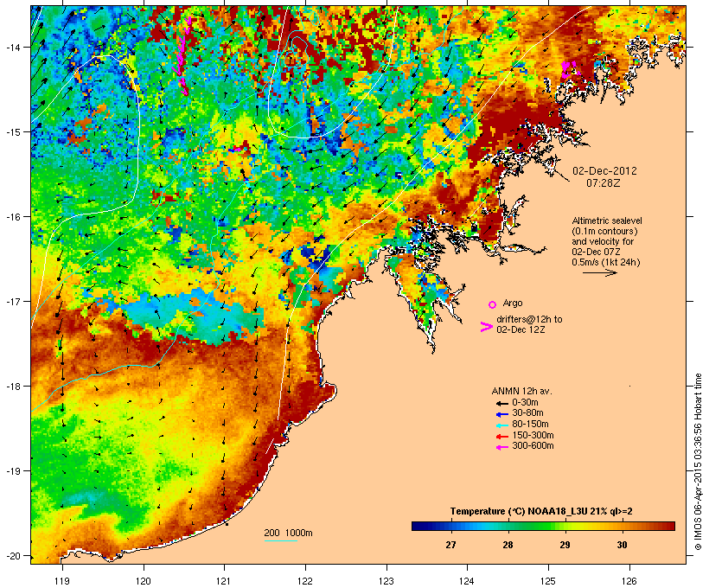The image size is (709, 588).
Task: Click the 'drifters@12h to' legend text
Action: (x=529, y=319)
